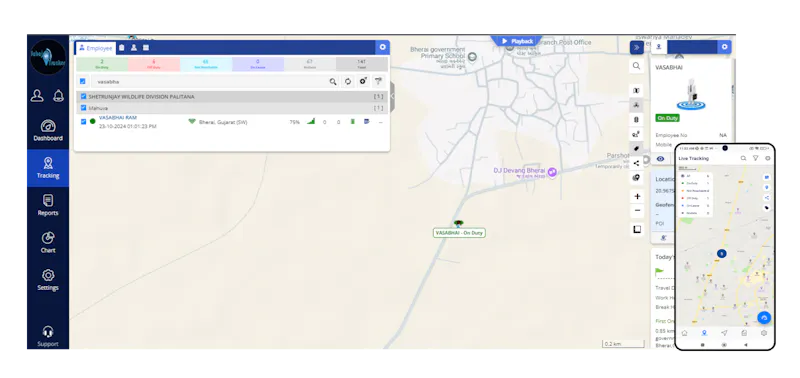Click the top icon in map tool group

coord(636,90)
